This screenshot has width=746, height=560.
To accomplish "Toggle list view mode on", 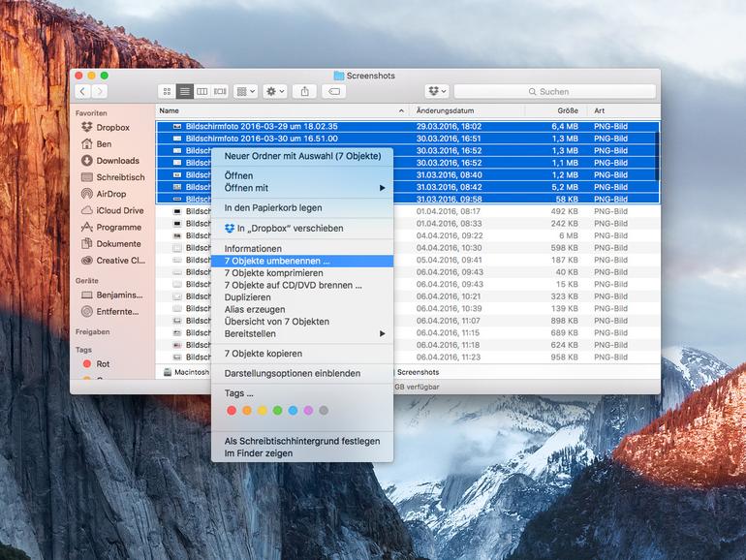I will 184,91.
